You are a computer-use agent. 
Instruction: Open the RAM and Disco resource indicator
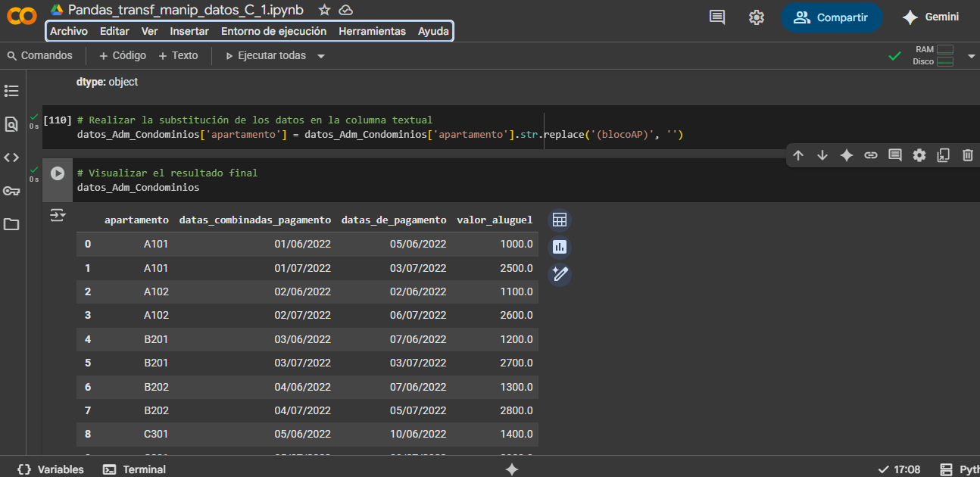pyautogui.click(x=935, y=55)
